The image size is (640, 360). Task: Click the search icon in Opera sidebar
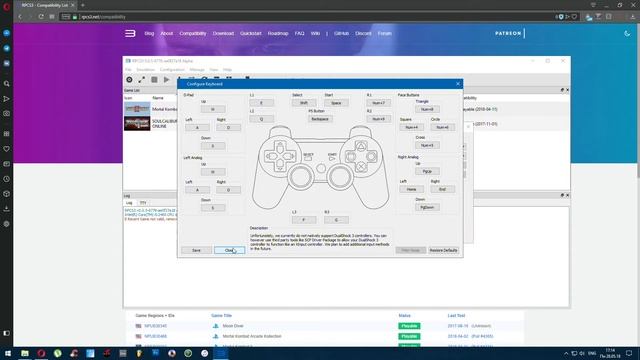[7, 84]
